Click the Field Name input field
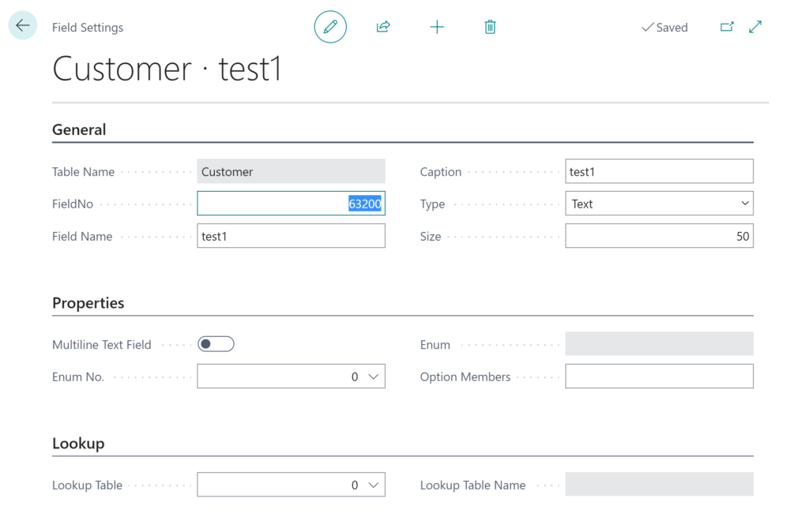 (291, 236)
